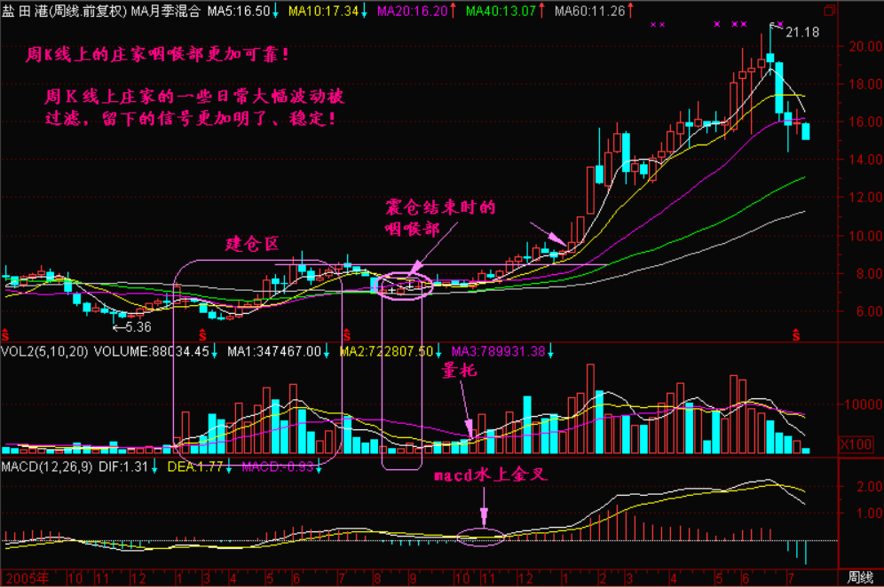Click the magenta MA20:16.20 label
The height and width of the screenshot is (588, 884).
(x=410, y=11)
